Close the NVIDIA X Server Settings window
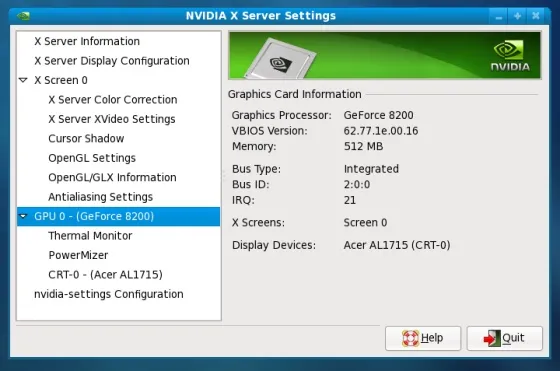The image size is (560, 371). 536,16
